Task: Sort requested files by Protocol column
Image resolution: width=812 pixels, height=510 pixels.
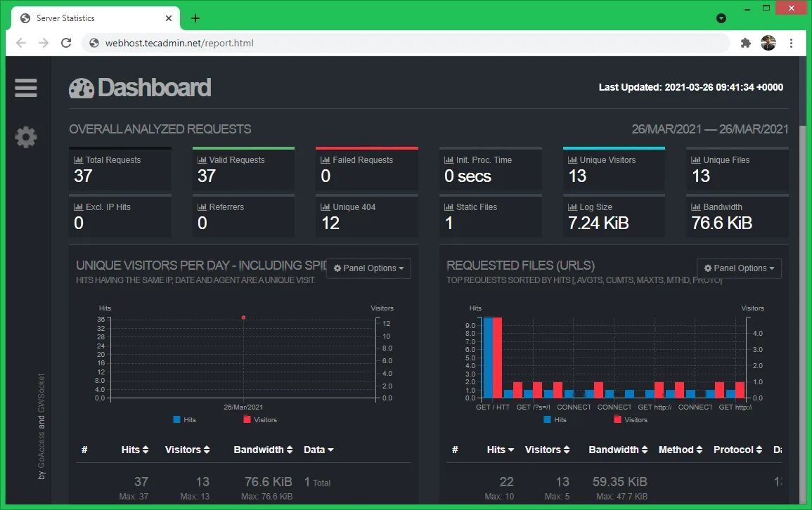Action: [x=738, y=450]
